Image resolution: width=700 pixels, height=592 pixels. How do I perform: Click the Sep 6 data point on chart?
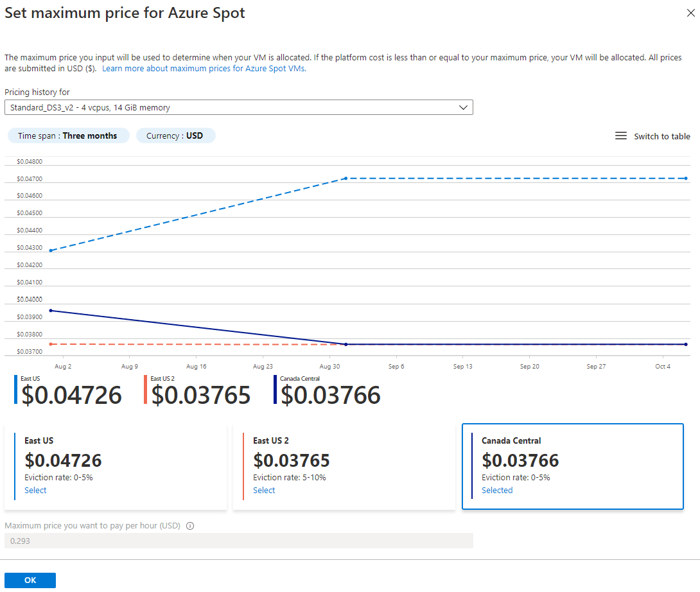click(x=396, y=344)
